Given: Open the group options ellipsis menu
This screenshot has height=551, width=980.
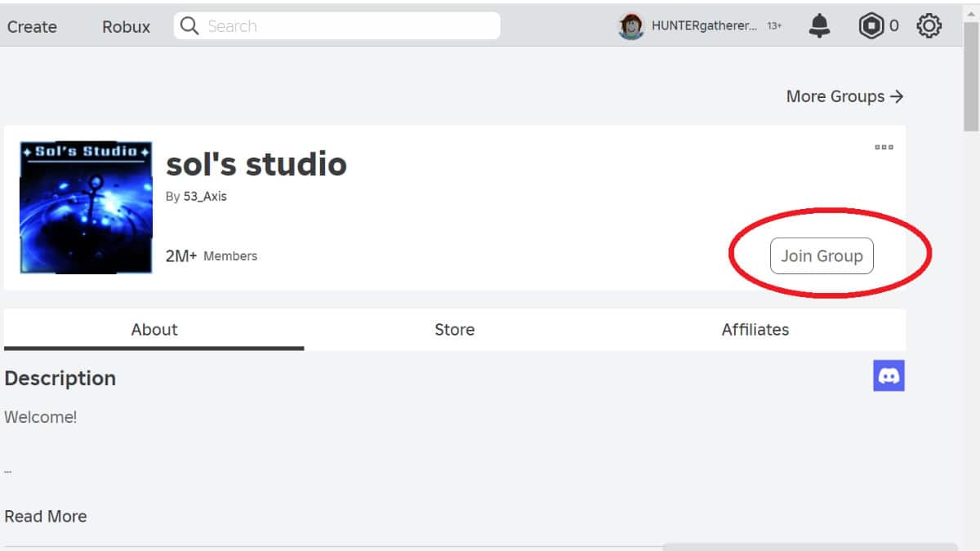Looking at the screenshot, I should (883, 147).
